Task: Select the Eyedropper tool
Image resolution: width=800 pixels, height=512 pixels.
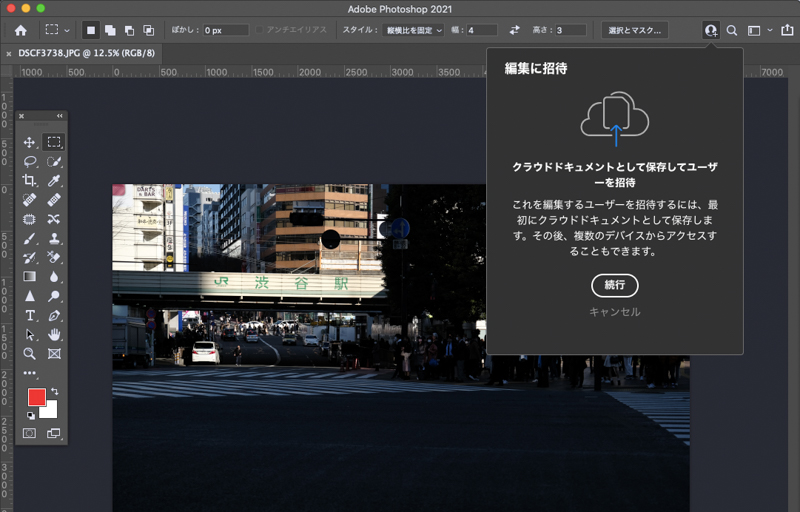Action: coord(54,181)
